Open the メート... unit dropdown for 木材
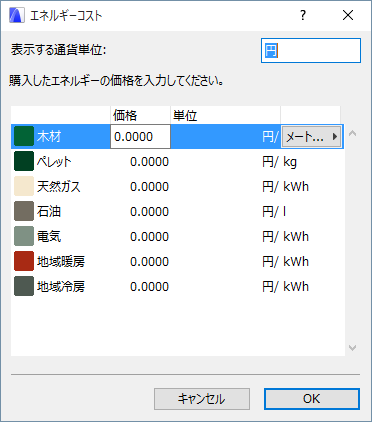This screenshot has height=422, width=372. (x=311, y=136)
